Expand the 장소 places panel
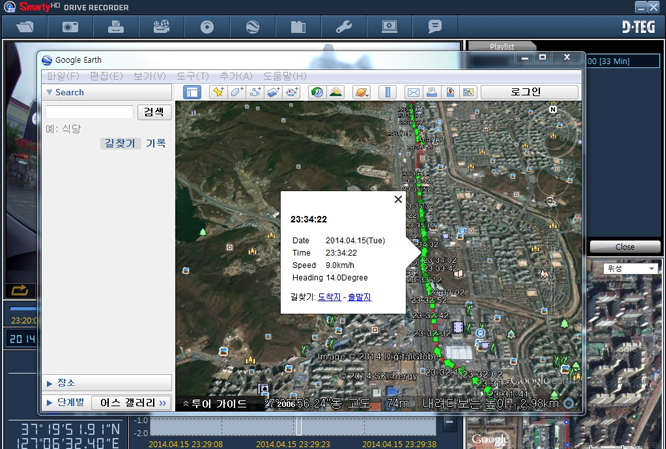The width and height of the screenshot is (666, 449). (x=107, y=383)
